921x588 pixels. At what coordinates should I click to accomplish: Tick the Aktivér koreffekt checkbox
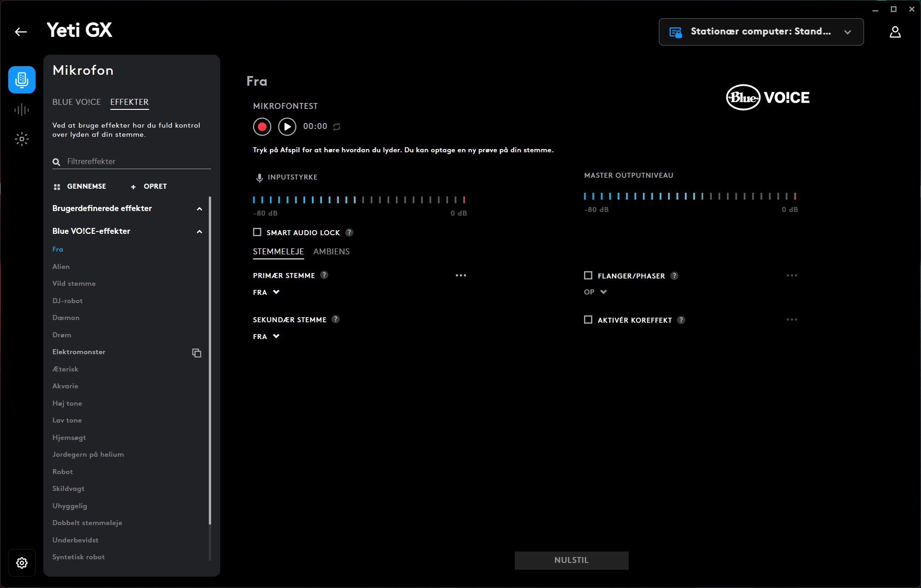(x=588, y=320)
